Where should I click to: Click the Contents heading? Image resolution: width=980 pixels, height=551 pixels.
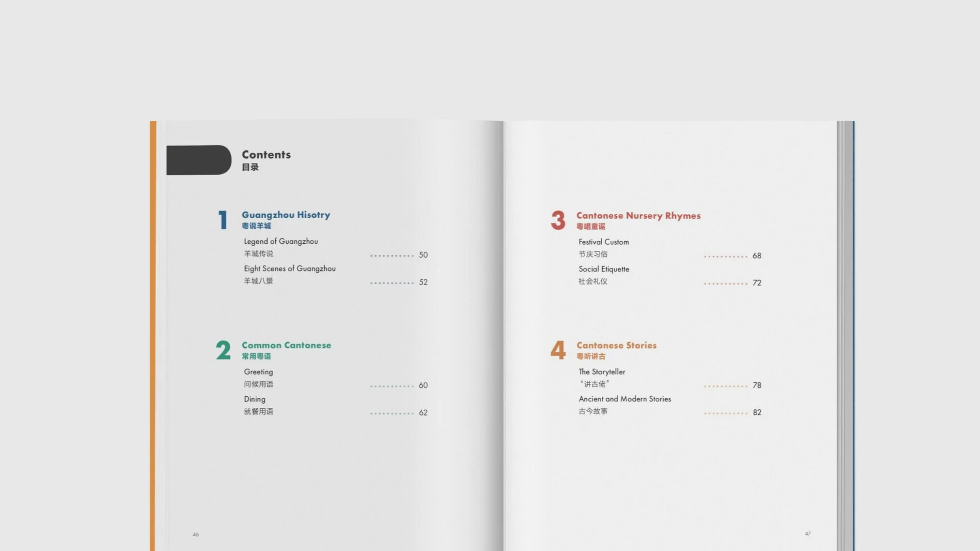pyautogui.click(x=266, y=155)
